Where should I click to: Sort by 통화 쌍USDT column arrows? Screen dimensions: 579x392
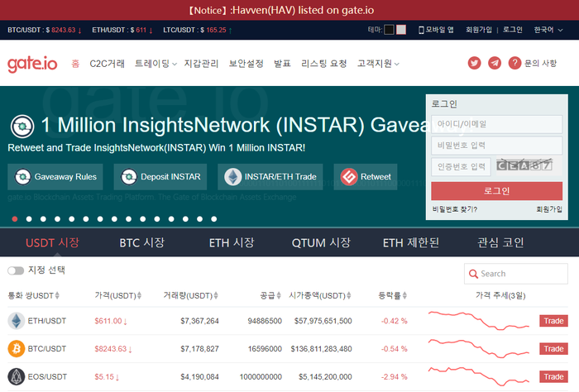coord(57,296)
